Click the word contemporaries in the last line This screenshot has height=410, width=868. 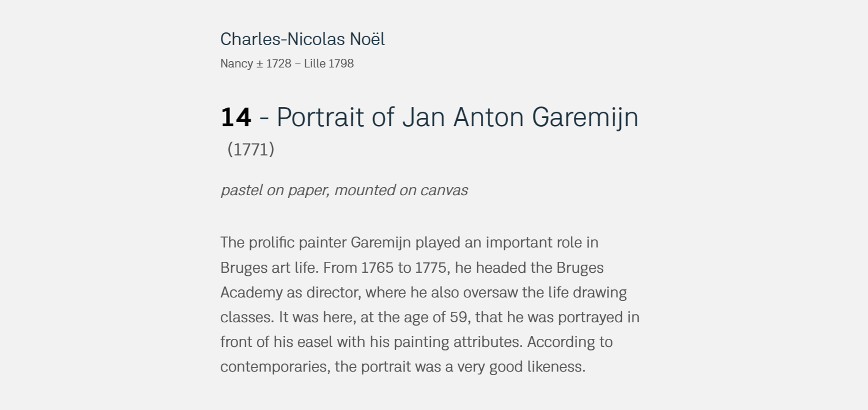tap(275, 367)
